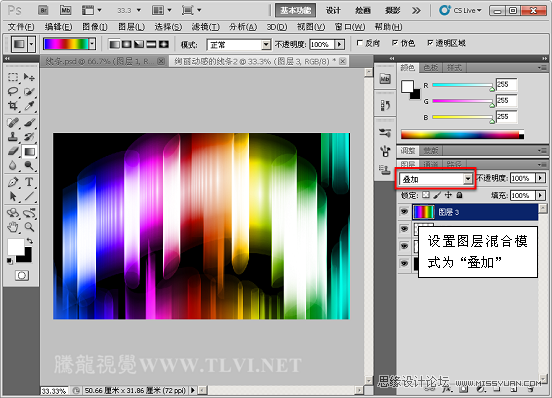Select the Eyedropper tool
Image resolution: width=552 pixels, height=398 pixels.
tap(29, 106)
